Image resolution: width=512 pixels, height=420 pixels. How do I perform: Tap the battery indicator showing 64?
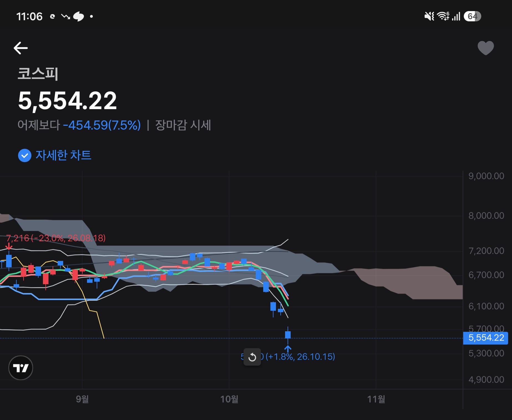click(472, 16)
